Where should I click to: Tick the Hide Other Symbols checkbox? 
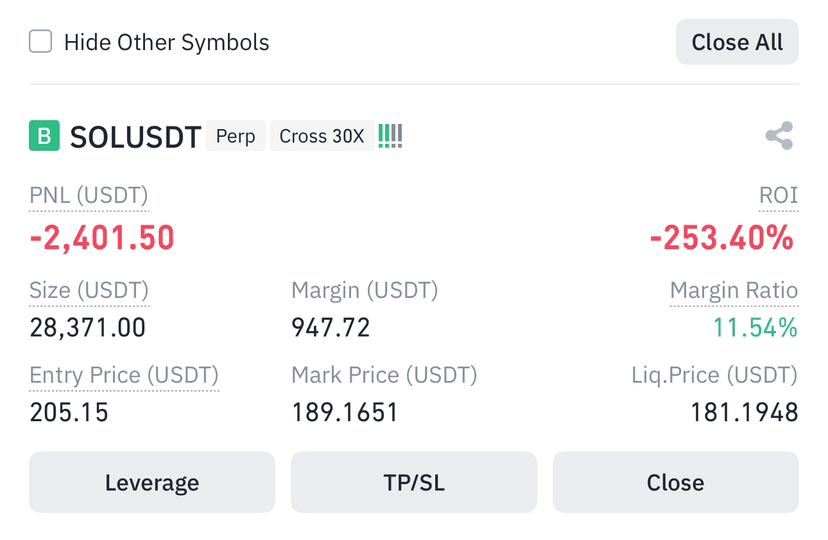(40, 41)
